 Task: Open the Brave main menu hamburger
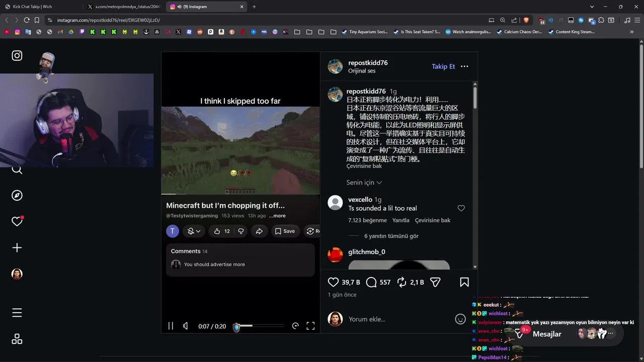[637, 20]
